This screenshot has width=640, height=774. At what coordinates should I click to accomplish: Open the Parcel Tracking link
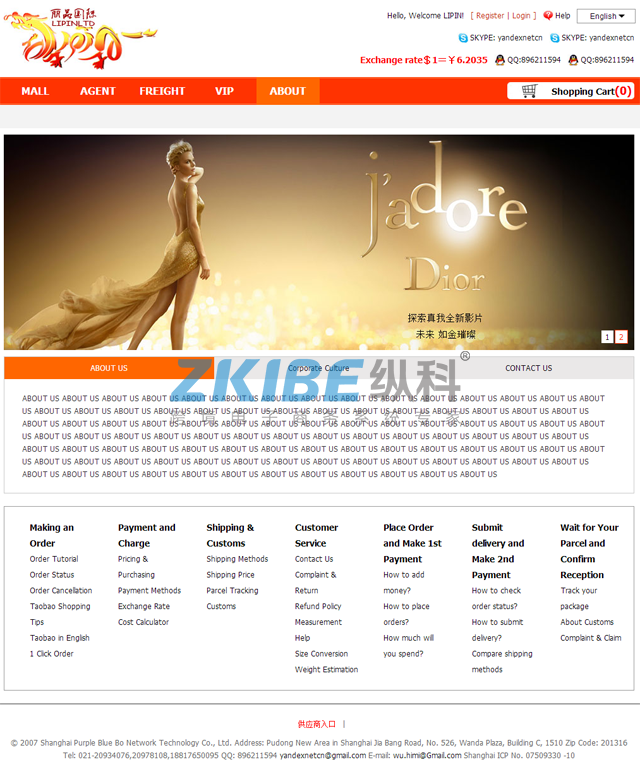point(232,591)
